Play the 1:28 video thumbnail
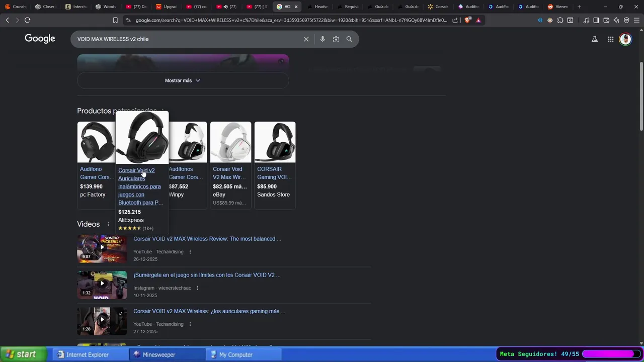644x362 pixels. pos(102,321)
